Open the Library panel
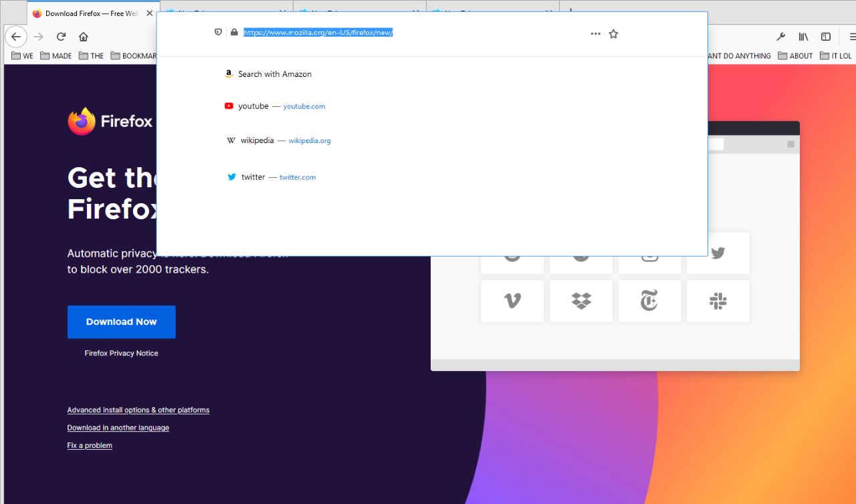Viewport: 856px width, 504px height. 803,37
